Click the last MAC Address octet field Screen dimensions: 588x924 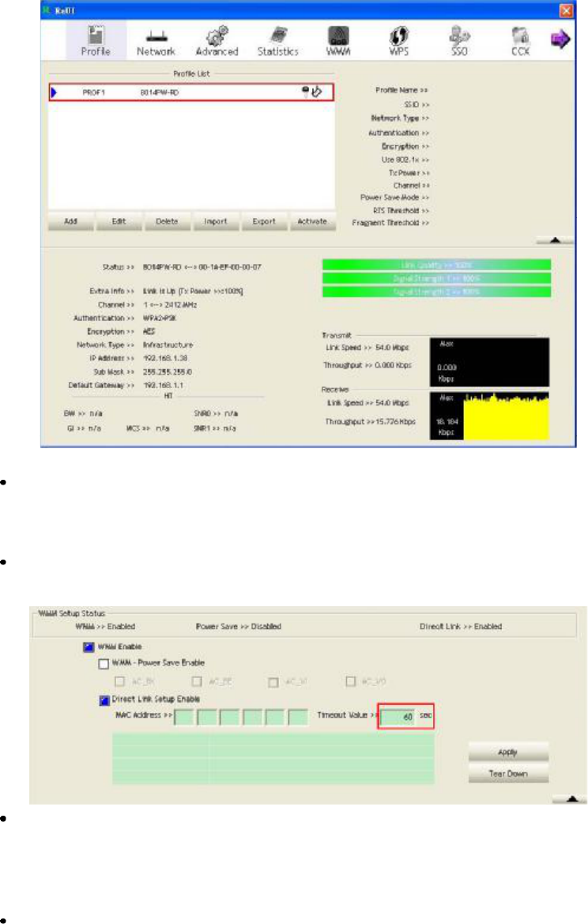(x=298, y=717)
